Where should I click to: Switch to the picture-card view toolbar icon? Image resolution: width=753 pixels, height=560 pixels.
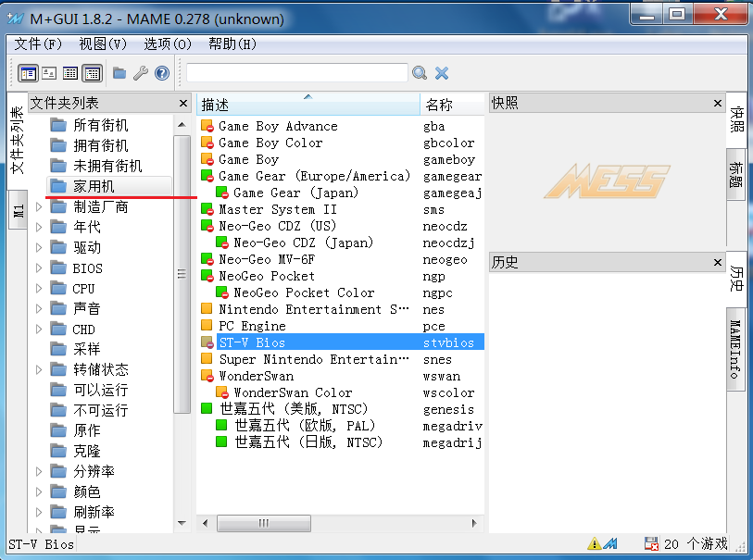[49, 73]
